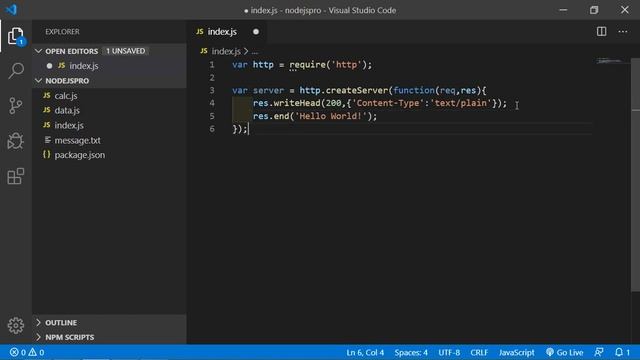Image resolution: width=640 pixels, height=360 pixels.
Task: Start server with Go Live button
Action: coord(564,352)
